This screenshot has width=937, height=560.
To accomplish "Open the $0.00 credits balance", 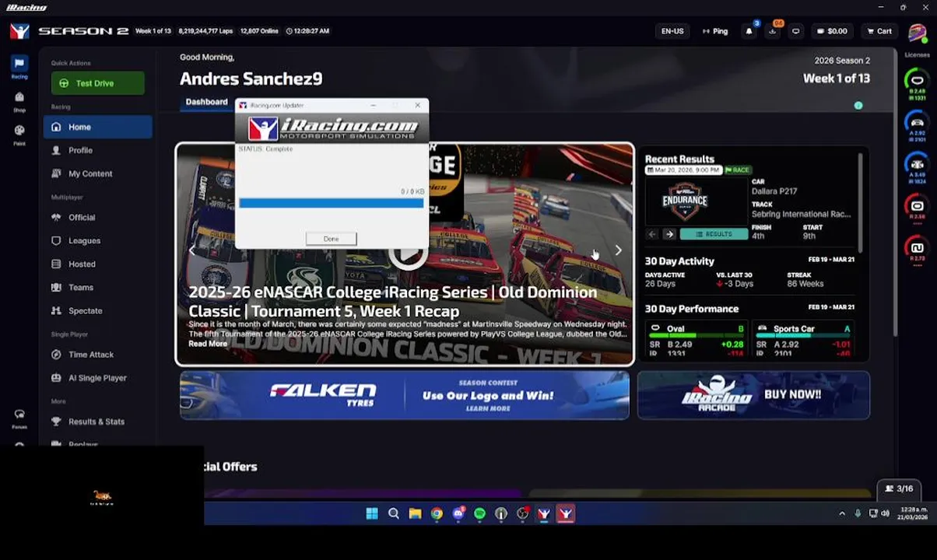I will click(832, 31).
